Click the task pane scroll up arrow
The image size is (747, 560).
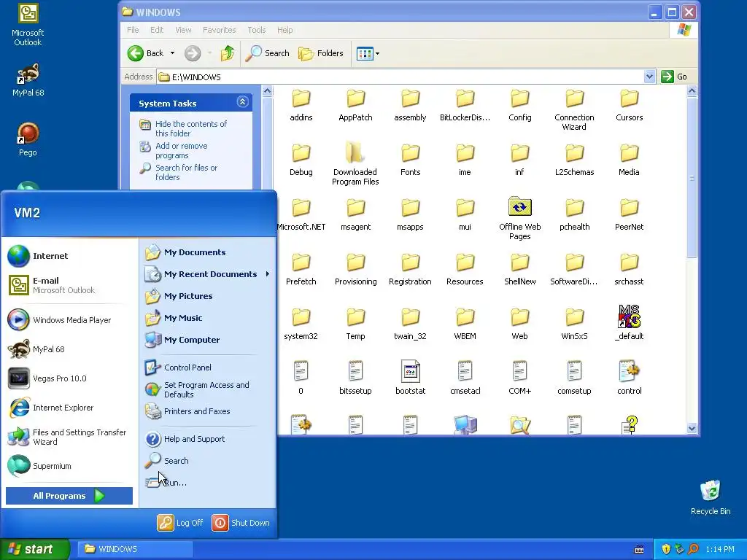tap(267, 90)
